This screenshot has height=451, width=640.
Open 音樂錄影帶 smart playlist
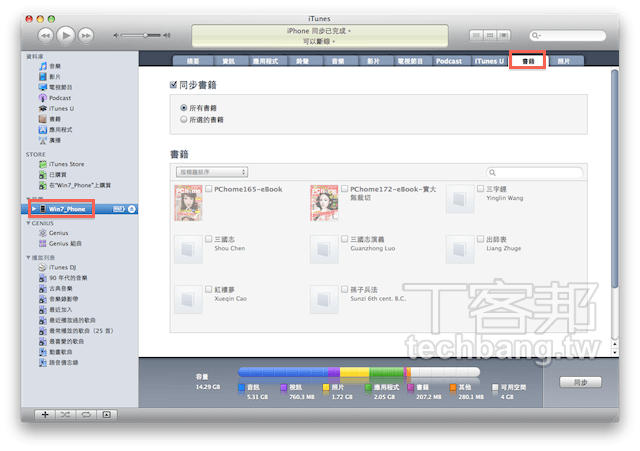click(58, 299)
